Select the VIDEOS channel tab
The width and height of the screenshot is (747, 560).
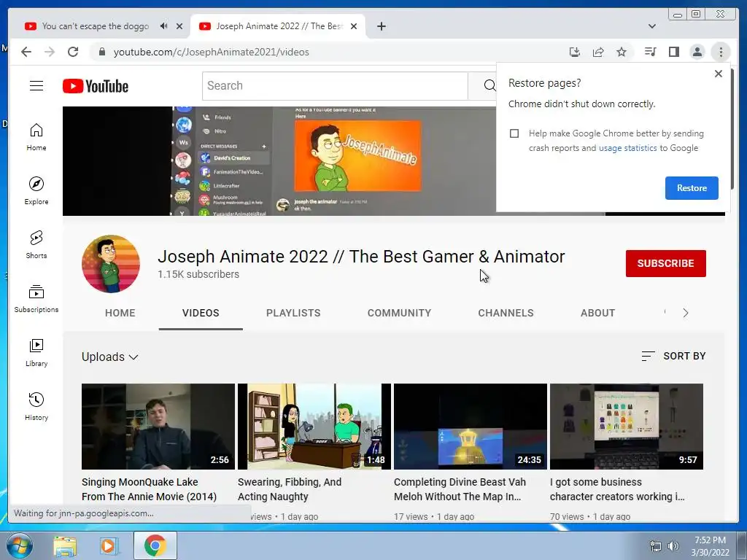click(201, 313)
